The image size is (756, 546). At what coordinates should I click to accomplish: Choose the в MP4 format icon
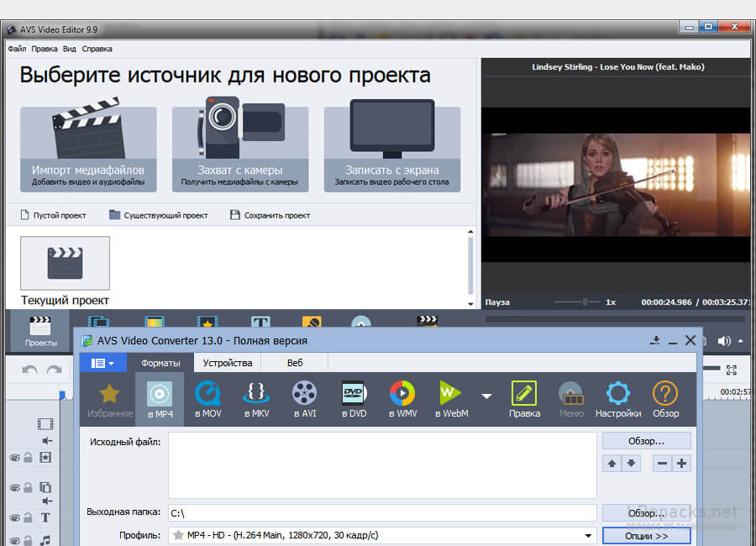pos(160,399)
